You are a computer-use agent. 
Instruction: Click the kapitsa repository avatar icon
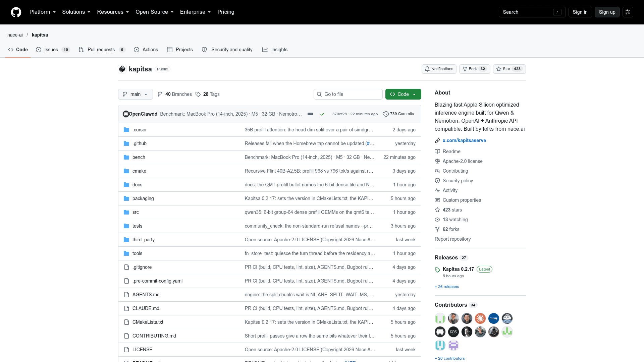pyautogui.click(x=122, y=69)
